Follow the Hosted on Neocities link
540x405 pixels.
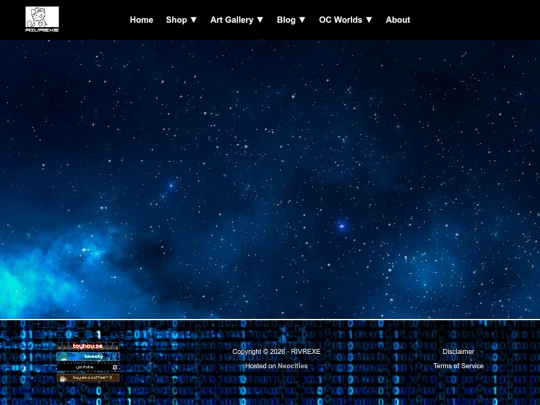click(x=277, y=366)
